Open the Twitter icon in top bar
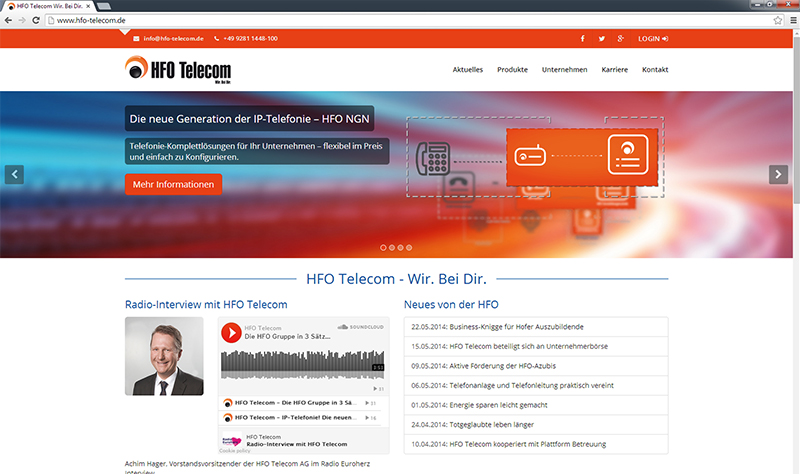This screenshot has height=474, width=800. (602, 38)
